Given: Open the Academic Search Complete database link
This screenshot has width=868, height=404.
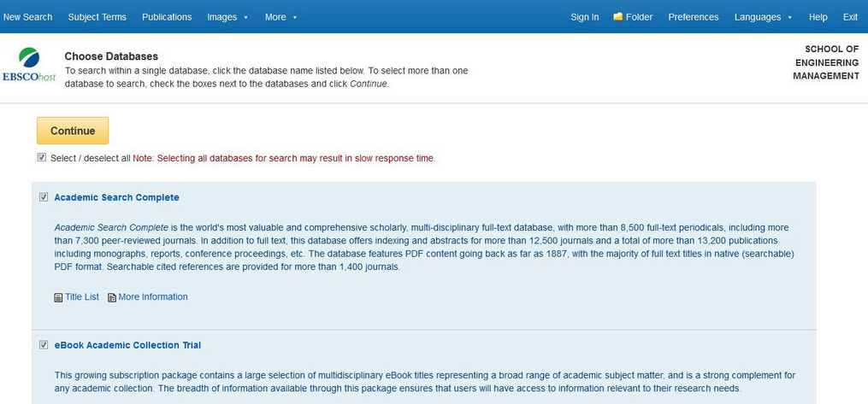Looking at the screenshot, I should [x=116, y=197].
